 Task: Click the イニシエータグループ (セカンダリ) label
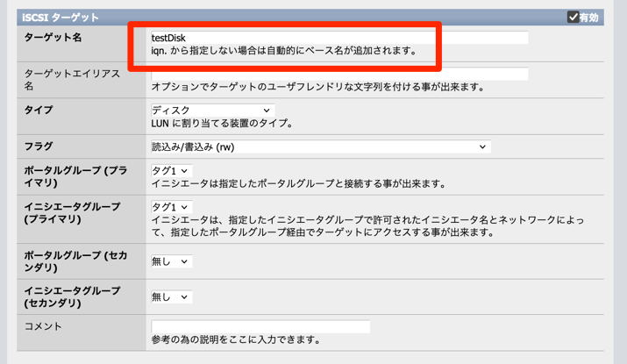pyautogui.click(x=72, y=297)
